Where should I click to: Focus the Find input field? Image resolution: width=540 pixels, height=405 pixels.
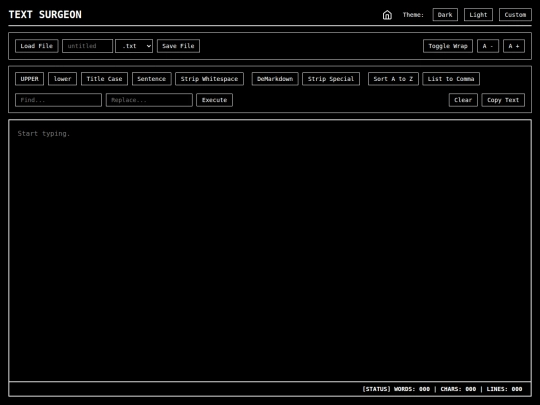point(58,100)
